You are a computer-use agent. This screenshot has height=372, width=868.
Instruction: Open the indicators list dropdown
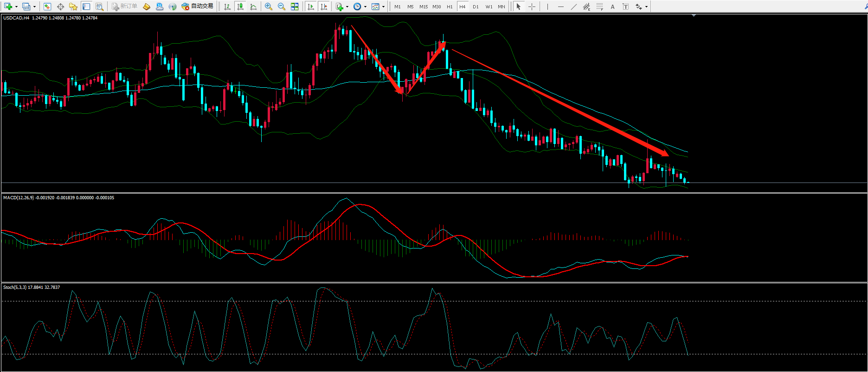coord(347,7)
